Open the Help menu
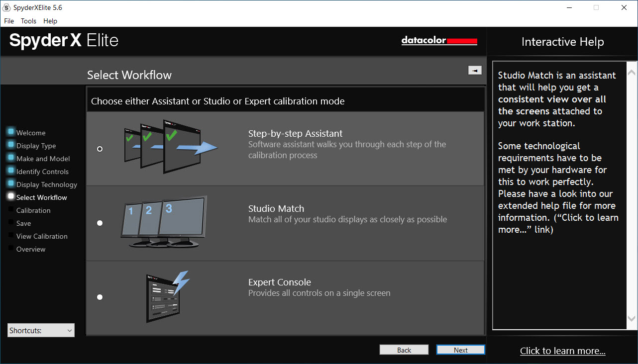This screenshot has width=638, height=364. 50,21
